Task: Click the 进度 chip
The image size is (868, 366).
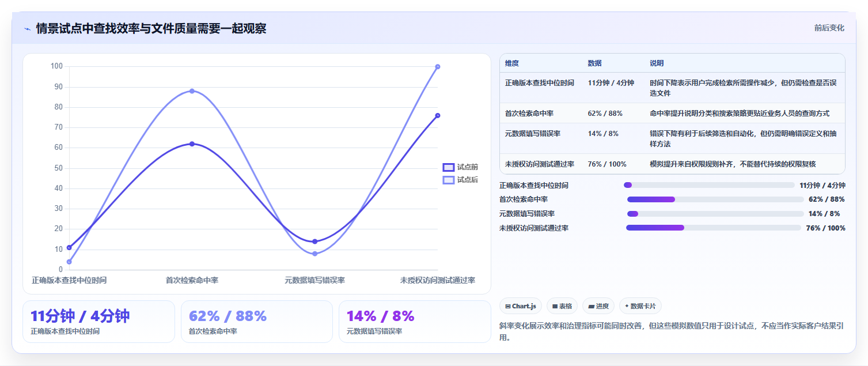Action: (x=598, y=306)
